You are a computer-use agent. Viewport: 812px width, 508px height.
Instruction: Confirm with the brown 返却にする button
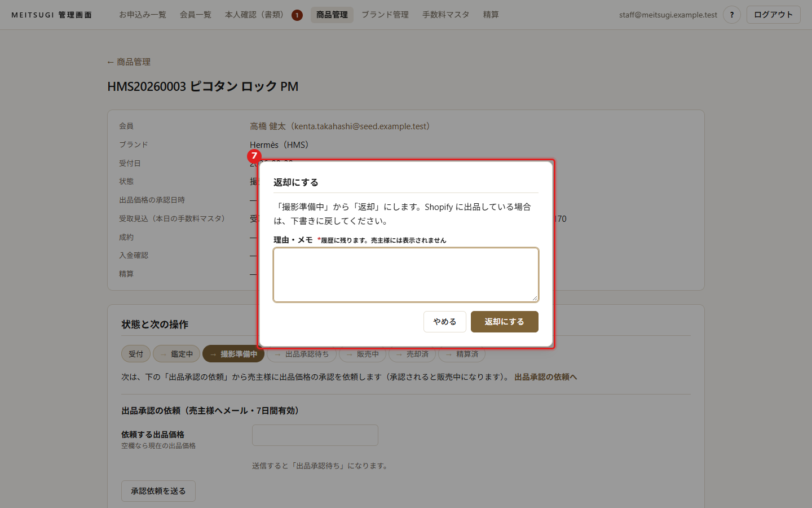(x=504, y=322)
